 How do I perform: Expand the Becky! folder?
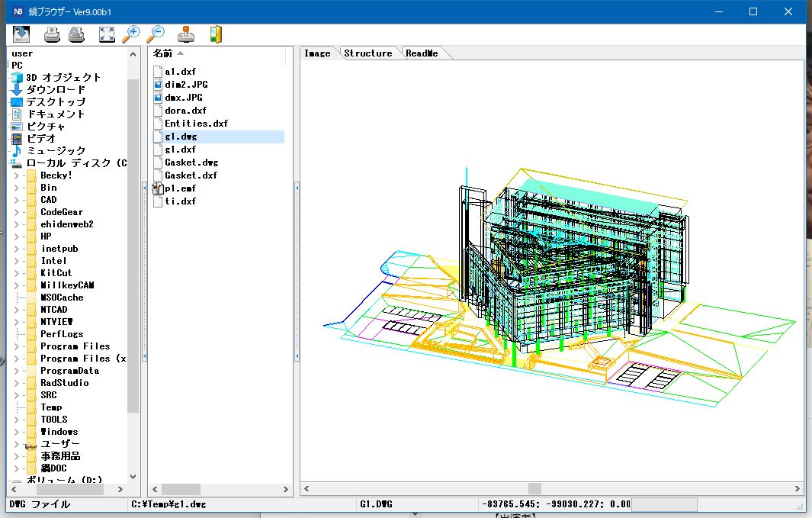tap(17, 175)
